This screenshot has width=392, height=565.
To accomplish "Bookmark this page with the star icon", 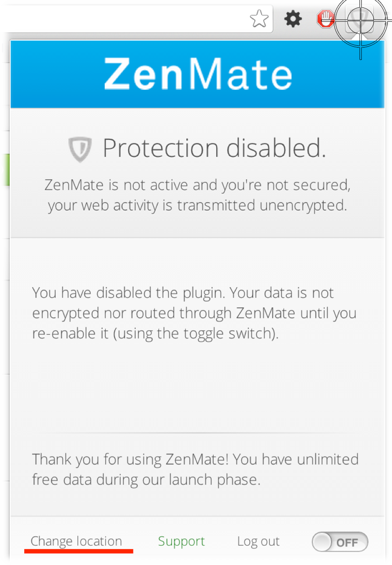I will pos(259,19).
